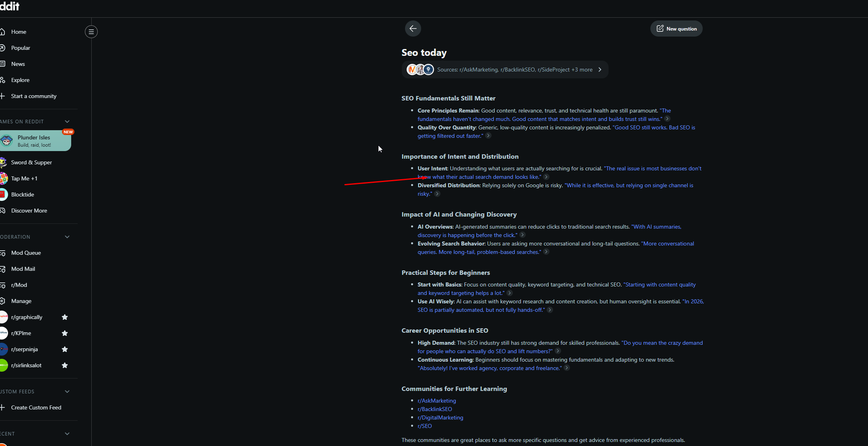Open the Mod Queue
This screenshot has width=868, height=446.
coord(26,253)
